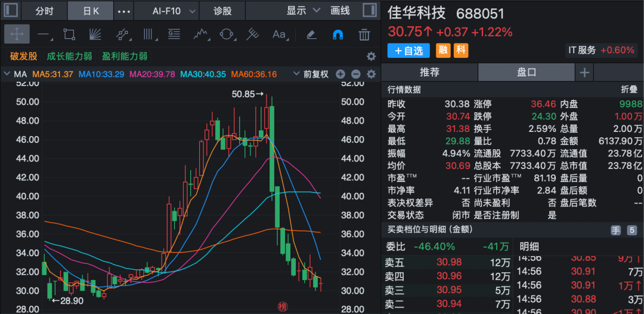The width and height of the screenshot is (644, 314).
Task: Click the 明细 trade details header
Action: coord(530,247)
